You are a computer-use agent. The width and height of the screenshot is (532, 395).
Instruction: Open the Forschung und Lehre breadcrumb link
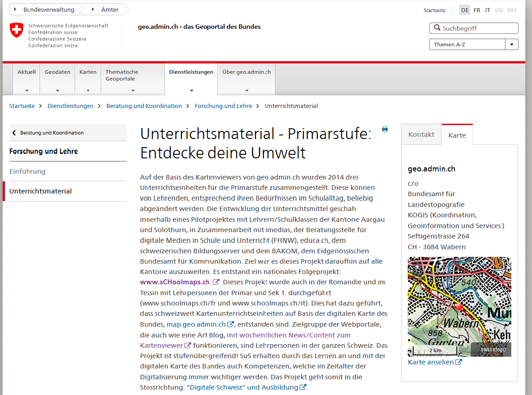tap(223, 106)
